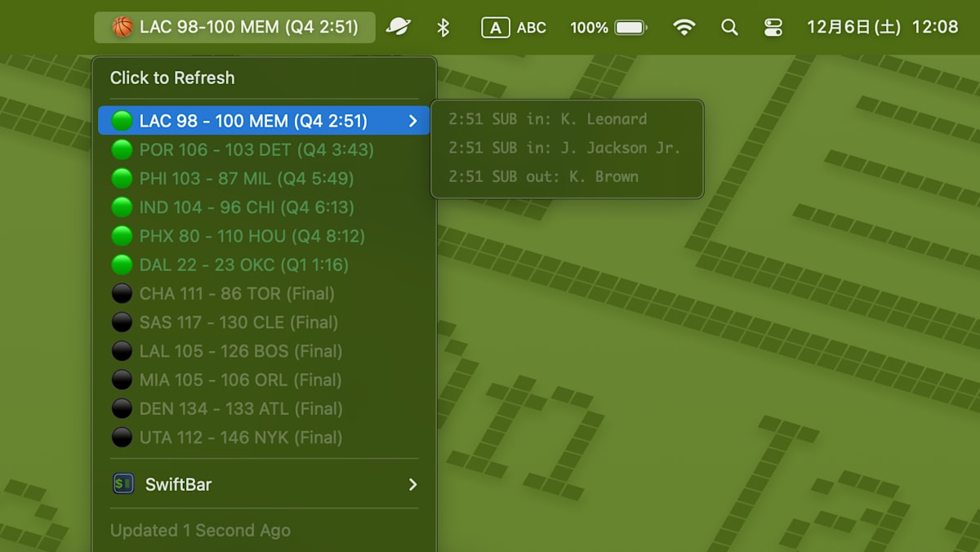Switch input source via ABC indicator

[514, 27]
